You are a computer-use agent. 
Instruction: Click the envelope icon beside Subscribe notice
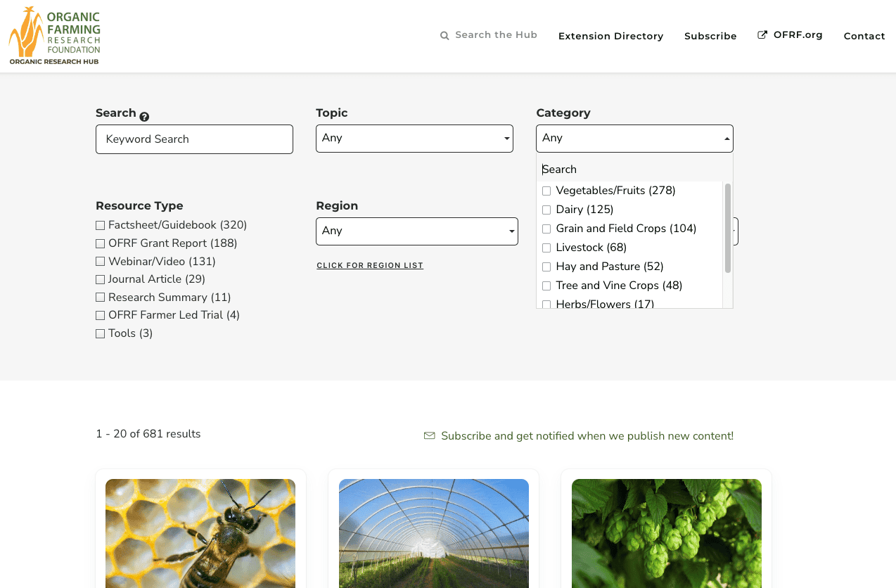click(429, 436)
